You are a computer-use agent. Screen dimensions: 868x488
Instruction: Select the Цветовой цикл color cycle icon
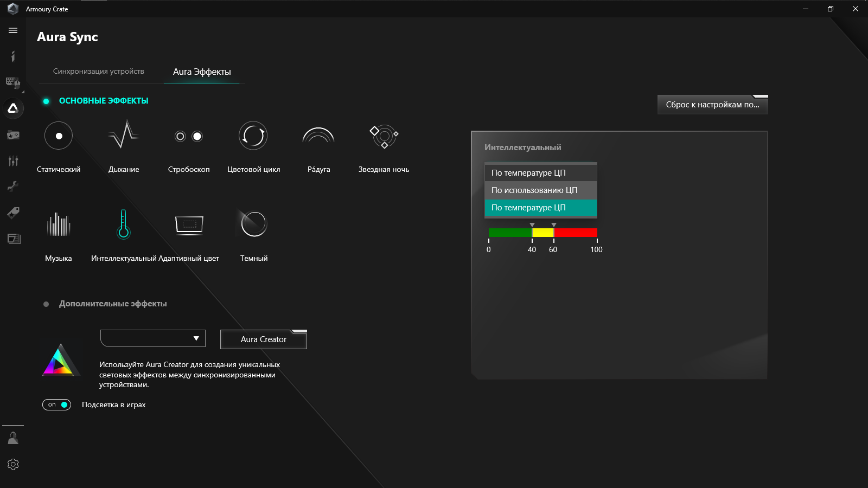(x=253, y=136)
